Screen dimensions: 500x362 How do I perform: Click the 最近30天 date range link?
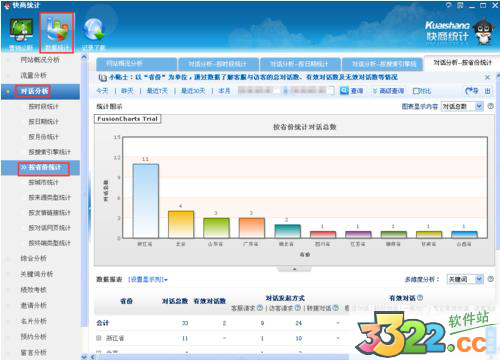[193, 91]
